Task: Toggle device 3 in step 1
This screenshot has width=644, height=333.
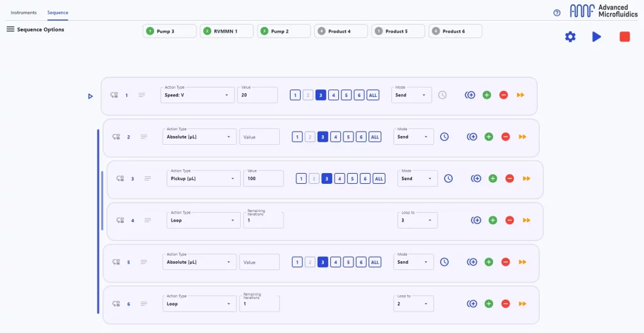Action: click(321, 95)
